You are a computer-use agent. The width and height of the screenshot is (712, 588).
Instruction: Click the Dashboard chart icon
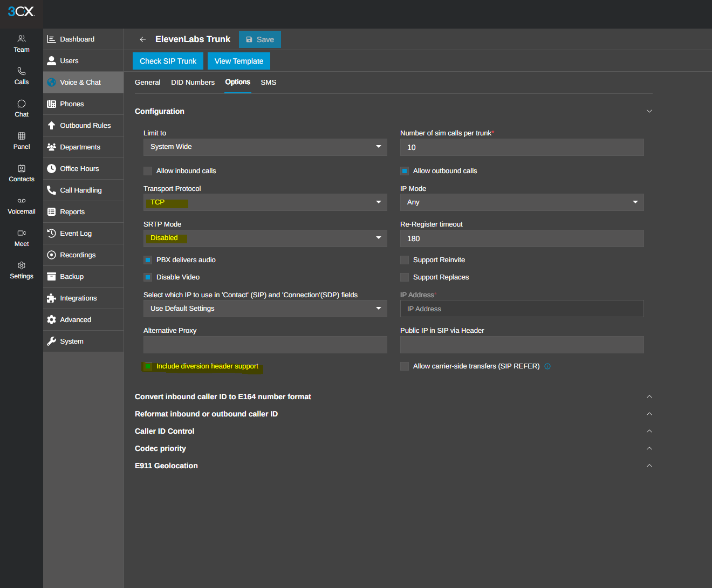point(52,39)
